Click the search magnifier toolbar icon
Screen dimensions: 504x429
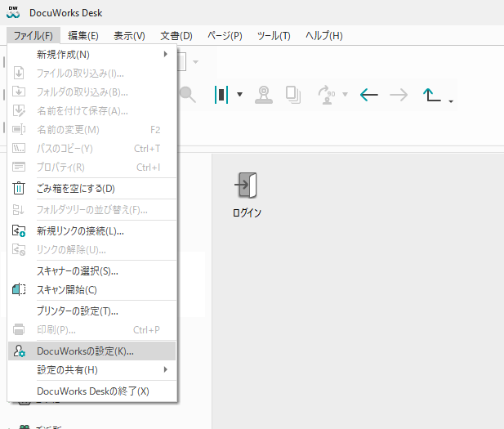coord(188,95)
